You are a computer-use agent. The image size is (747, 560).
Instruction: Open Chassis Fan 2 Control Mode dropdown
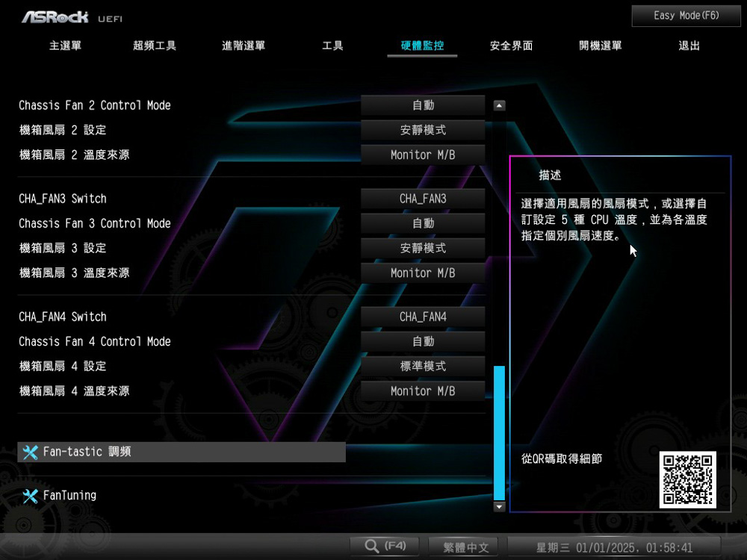[x=423, y=106]
